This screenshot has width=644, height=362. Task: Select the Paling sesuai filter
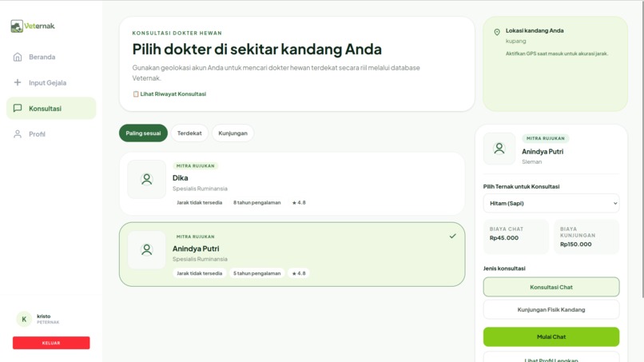coord(143,133)
